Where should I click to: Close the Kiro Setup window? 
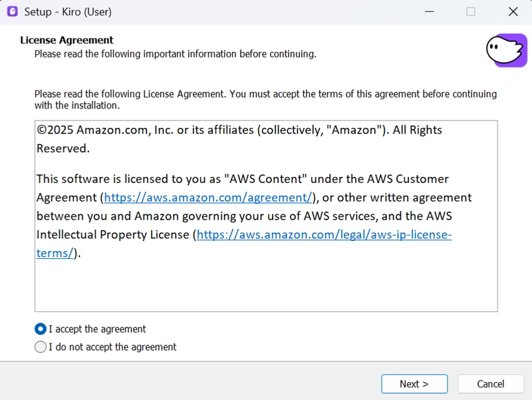(x=513, y=11)
